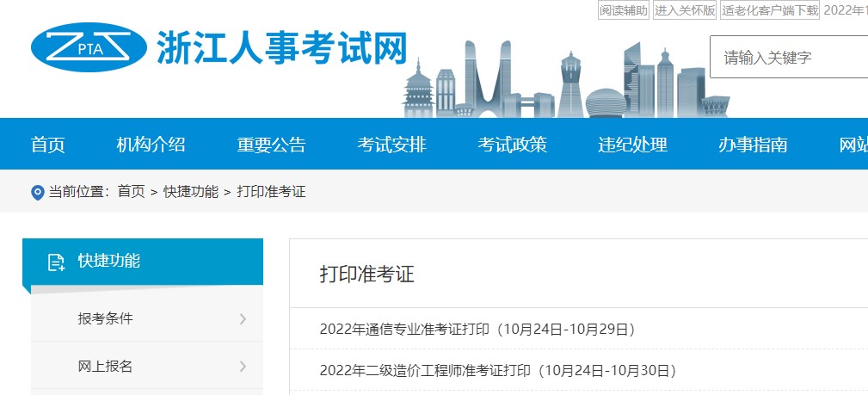The image size is (868, 395).
Task: Open the 考试政策 menu item
Action: pyautogui.click(x=513, y=145)
